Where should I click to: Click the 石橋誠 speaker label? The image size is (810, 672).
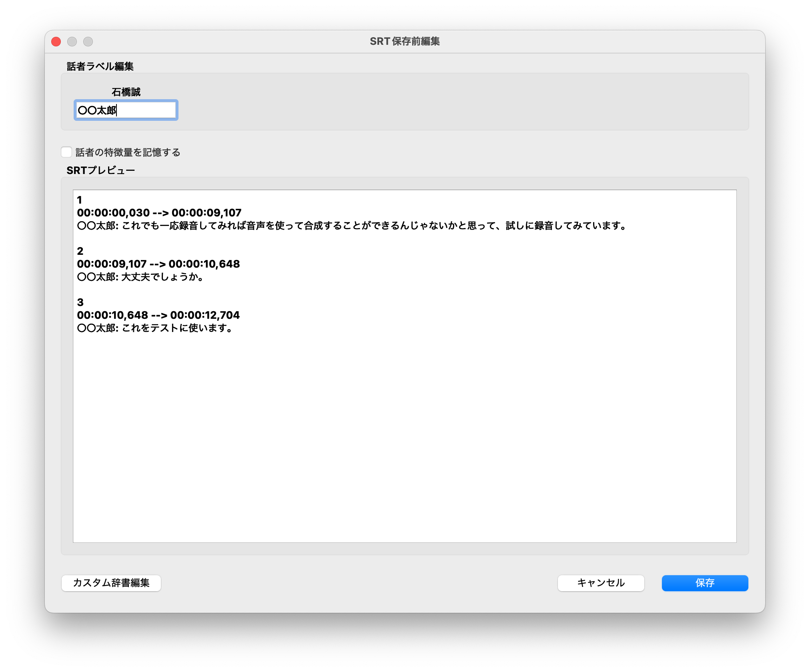(x=126, y=92)
